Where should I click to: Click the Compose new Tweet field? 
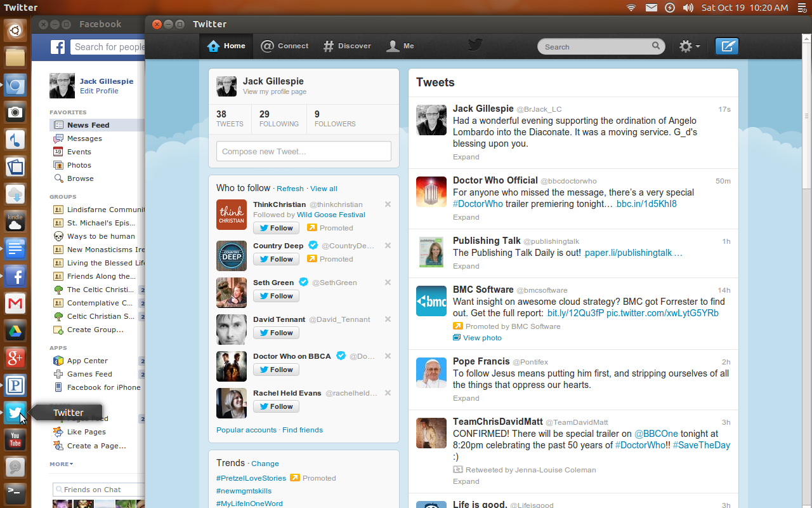[x=304, y=151]
